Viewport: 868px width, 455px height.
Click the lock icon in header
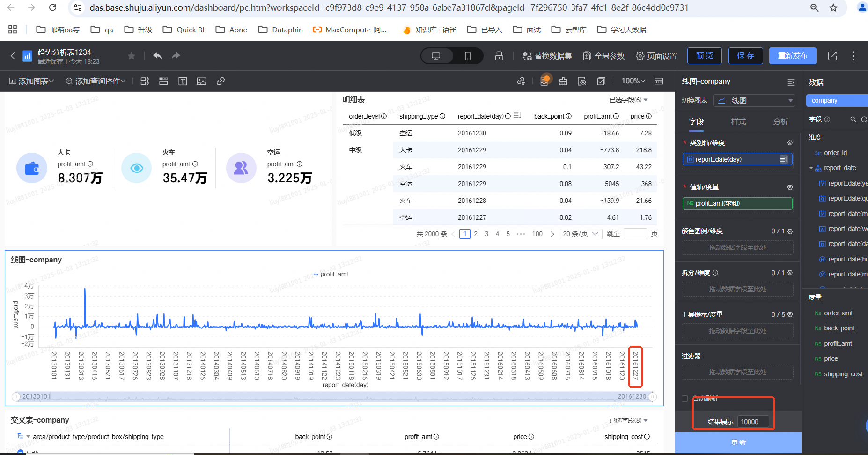coord(499,56)
